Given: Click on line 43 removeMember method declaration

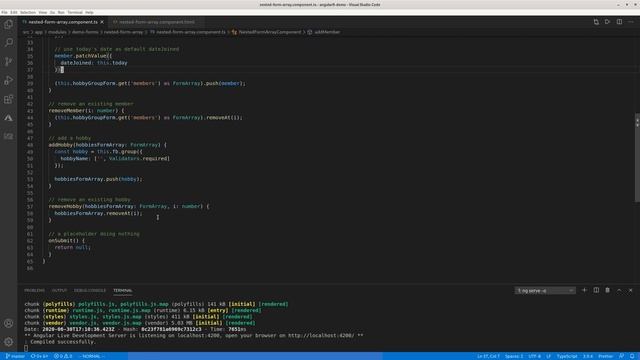Looking at the screenshot, I should (86, 111).
